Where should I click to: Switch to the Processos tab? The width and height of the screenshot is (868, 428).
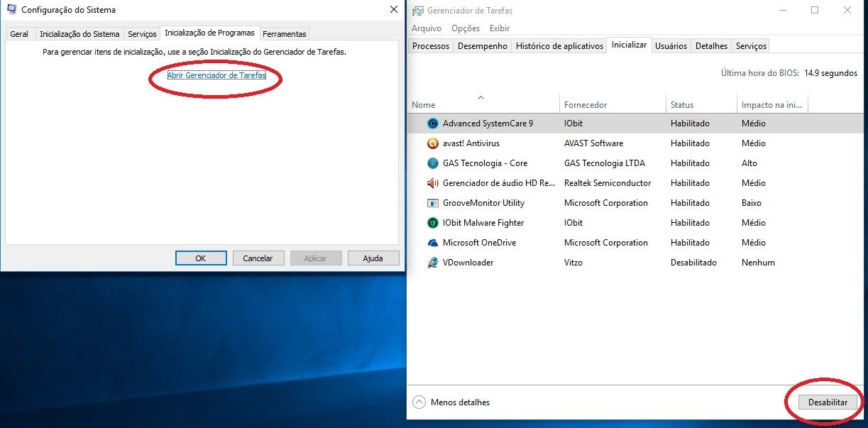[x=432, y=45]
